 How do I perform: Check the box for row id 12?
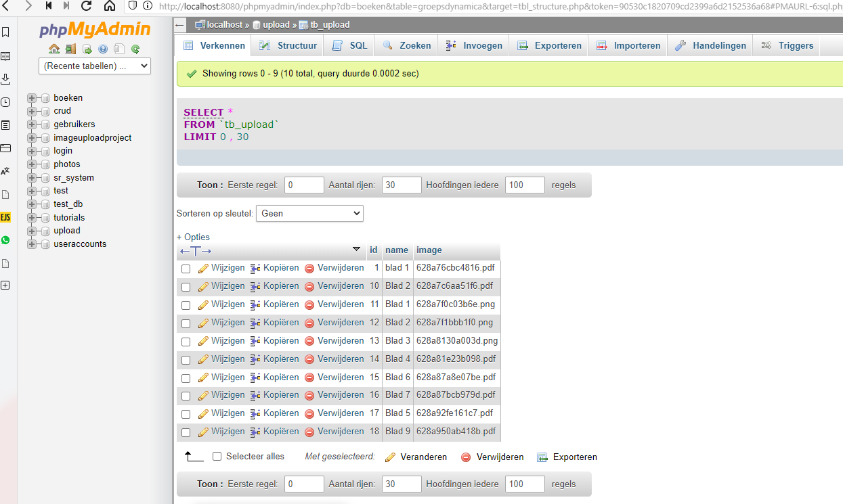coord(186,323)
